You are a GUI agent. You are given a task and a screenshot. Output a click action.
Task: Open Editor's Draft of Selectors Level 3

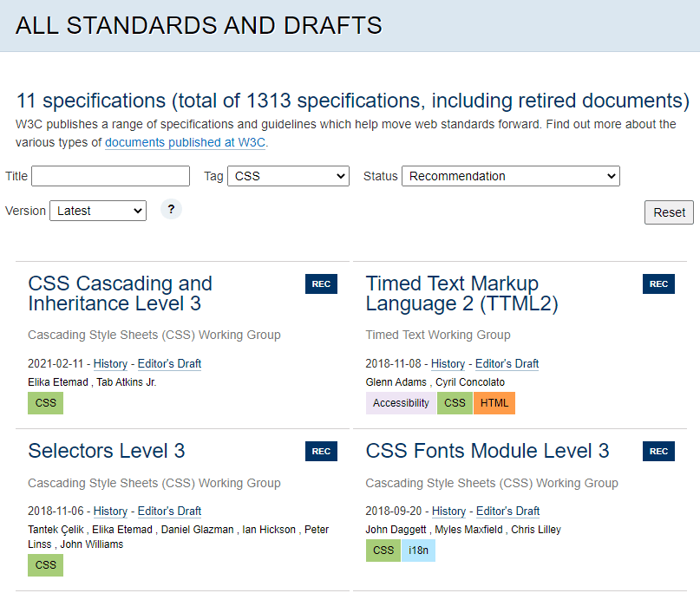(x=169, y=512)
